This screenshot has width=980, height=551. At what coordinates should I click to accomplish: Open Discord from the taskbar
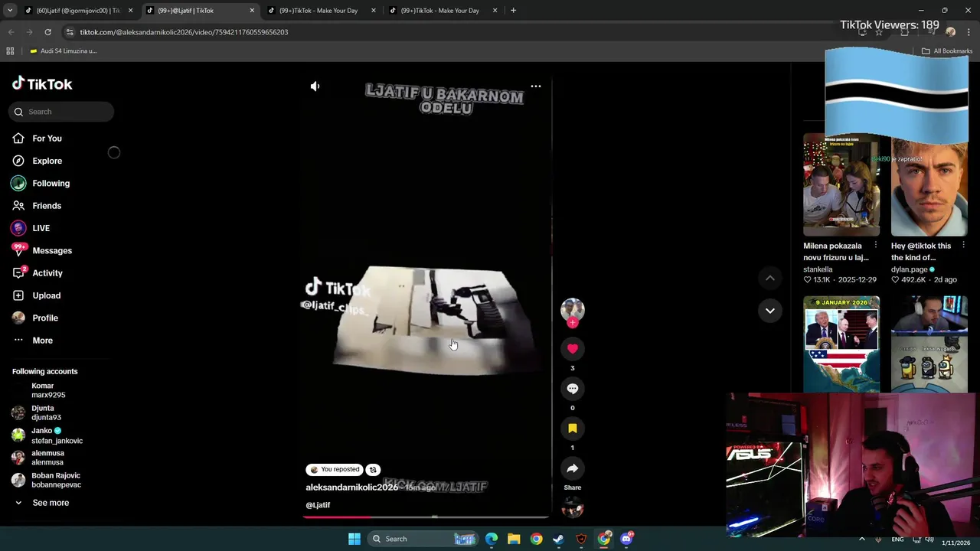(x=626, y=539)
